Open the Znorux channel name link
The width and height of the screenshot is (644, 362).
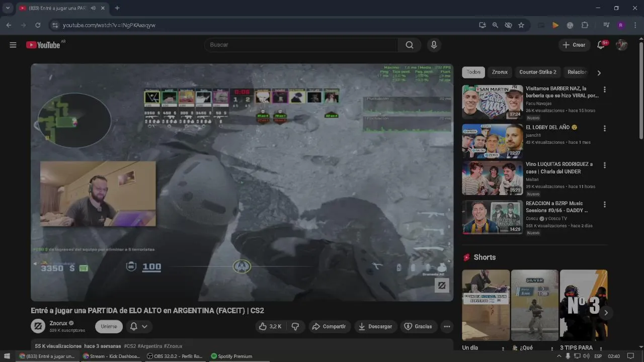point(58,323)
